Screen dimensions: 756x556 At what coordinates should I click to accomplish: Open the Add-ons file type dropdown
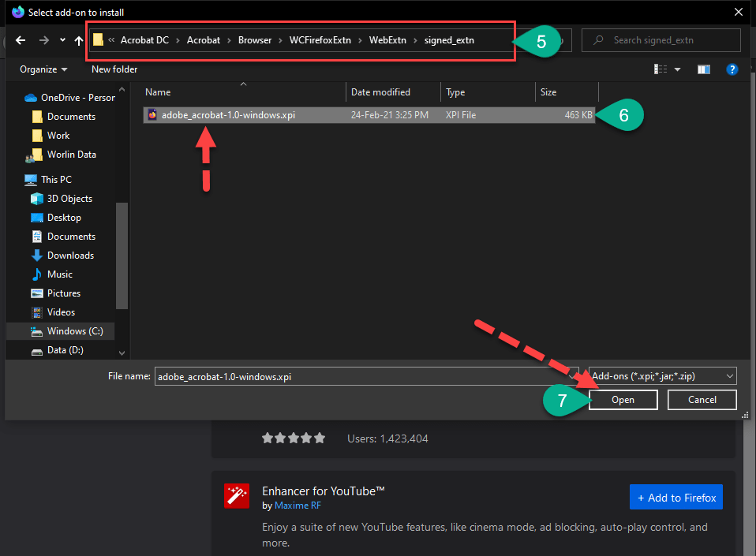662,376
